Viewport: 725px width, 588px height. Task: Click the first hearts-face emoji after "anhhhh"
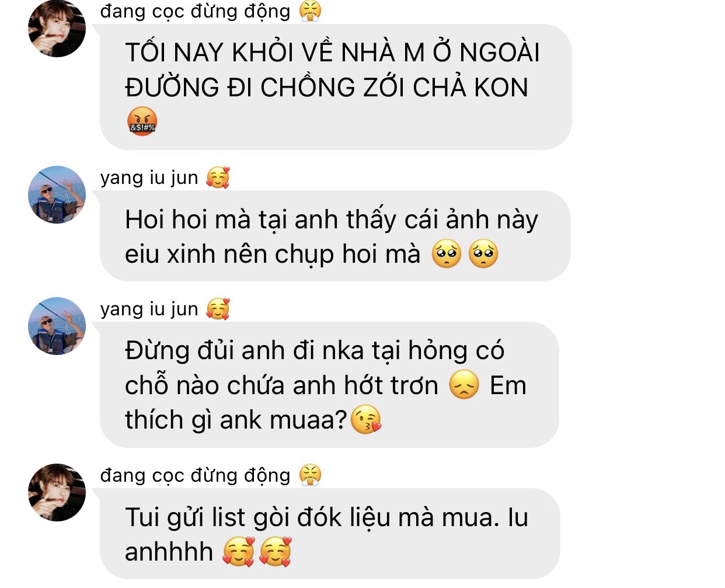point(239,552)
